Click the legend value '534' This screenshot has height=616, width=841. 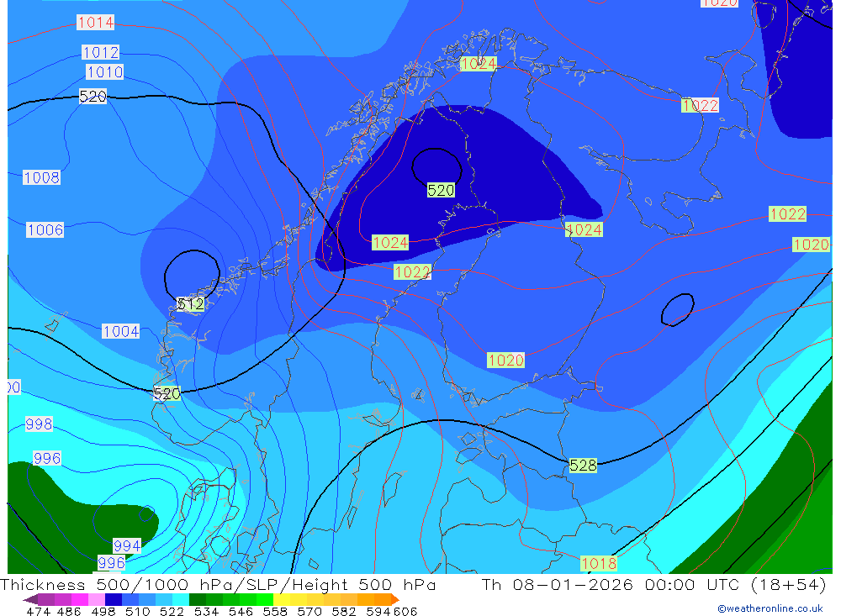pyautogui.click(x=206, y=611)
